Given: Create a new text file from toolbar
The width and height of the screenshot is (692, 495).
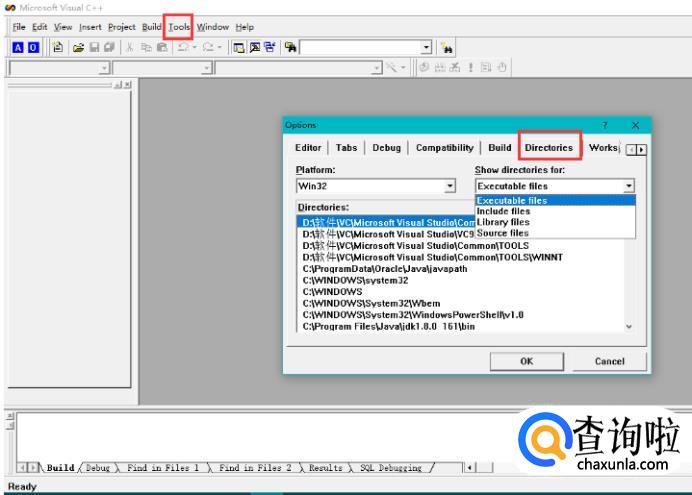Looking at the screenshot, I should tap(58, 47).
